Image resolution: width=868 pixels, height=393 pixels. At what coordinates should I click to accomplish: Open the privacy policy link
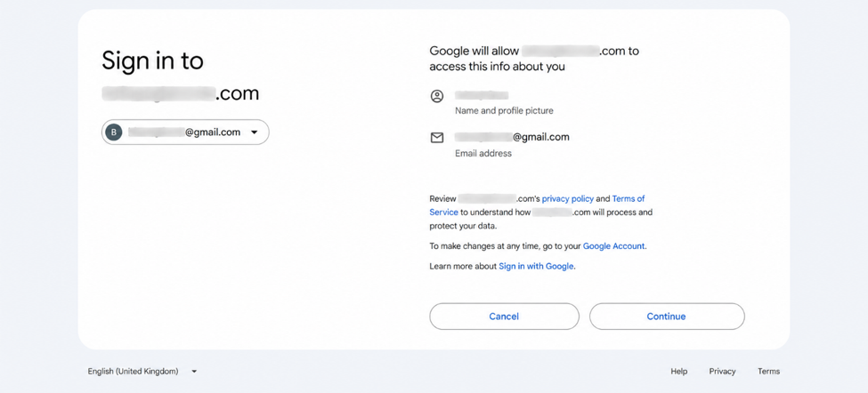click(x=567, y=198)
